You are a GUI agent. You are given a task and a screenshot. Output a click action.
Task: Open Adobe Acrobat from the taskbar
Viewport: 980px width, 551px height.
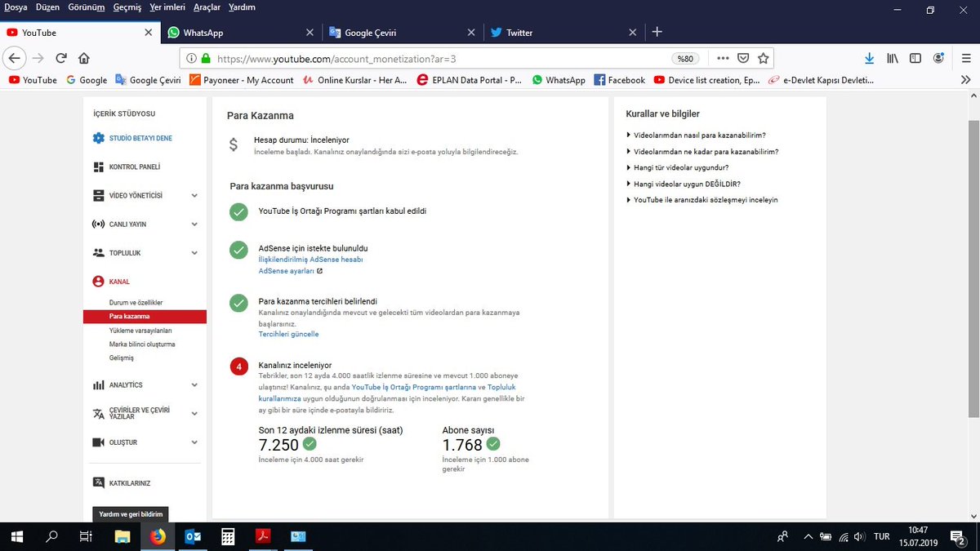[x=264, y=536]
